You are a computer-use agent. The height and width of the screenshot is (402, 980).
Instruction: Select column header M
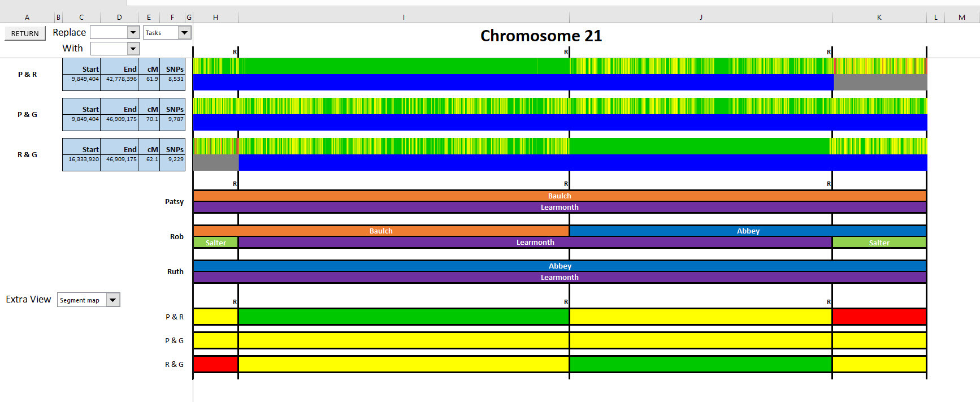(x=962, y=18)
